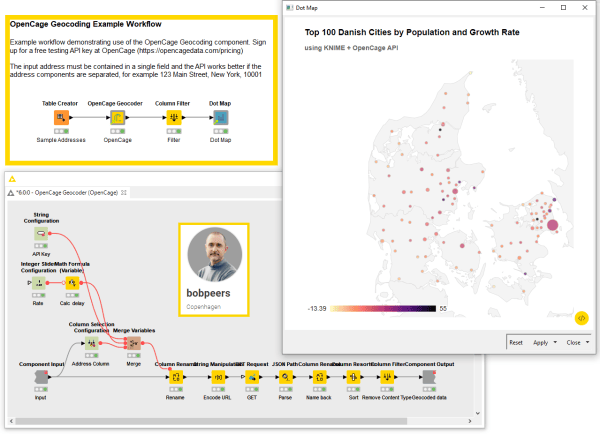Viewport: 600px width, 434px height.
Task: Click the bobpeers profile photo
Action: click(x=215, y=255)
